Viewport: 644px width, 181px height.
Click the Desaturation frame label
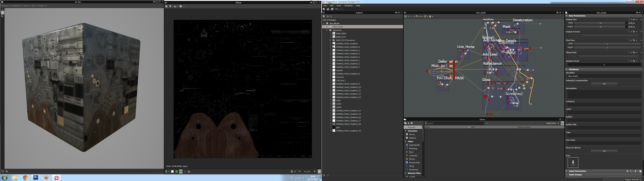tap(522, 20)
